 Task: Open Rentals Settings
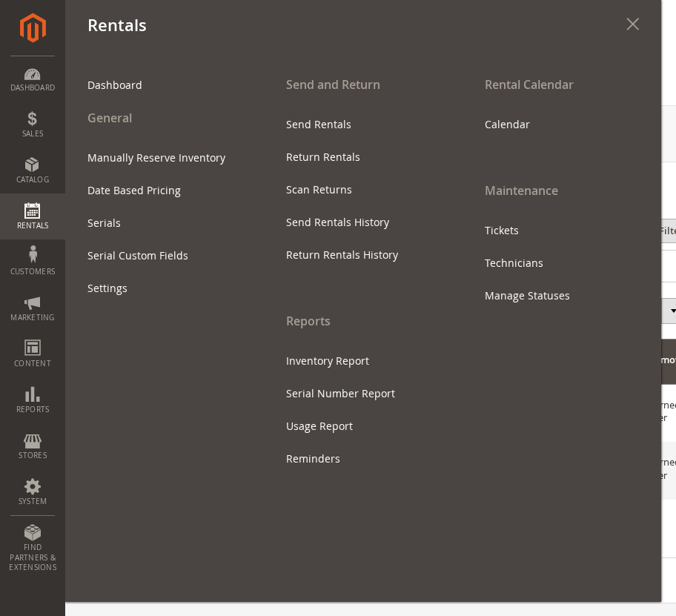coord(107,288)
